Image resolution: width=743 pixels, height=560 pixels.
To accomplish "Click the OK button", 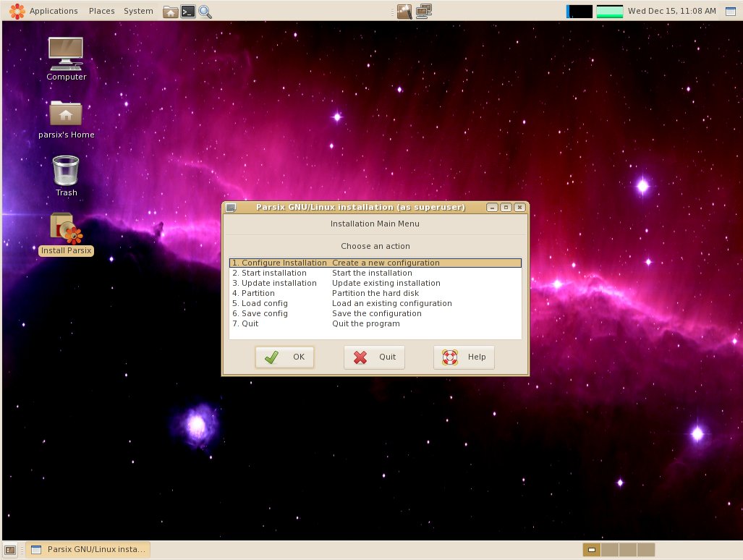I will [x=284, y=357].
